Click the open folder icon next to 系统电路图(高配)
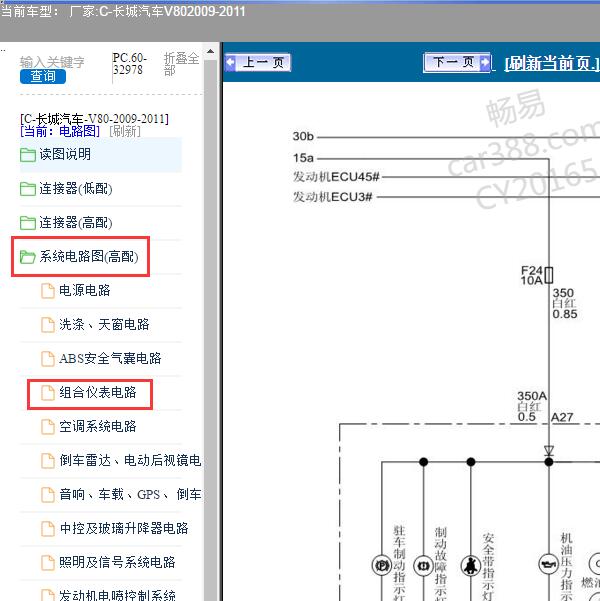The image size is (600, 601). [x=28, y=257]
